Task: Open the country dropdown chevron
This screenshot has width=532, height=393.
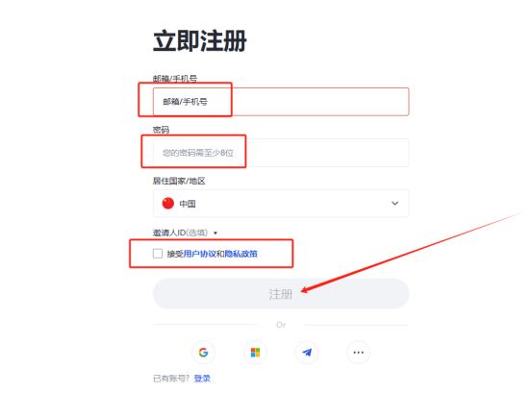Action: 394,204
